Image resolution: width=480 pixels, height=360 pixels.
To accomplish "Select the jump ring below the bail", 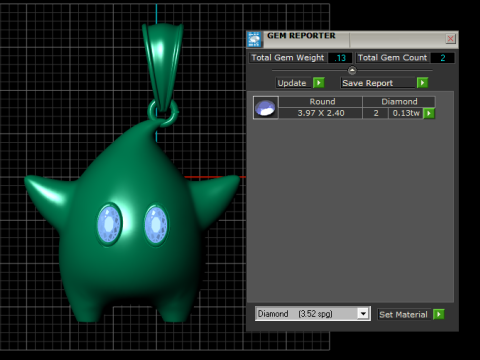I will tap(163, 113).
